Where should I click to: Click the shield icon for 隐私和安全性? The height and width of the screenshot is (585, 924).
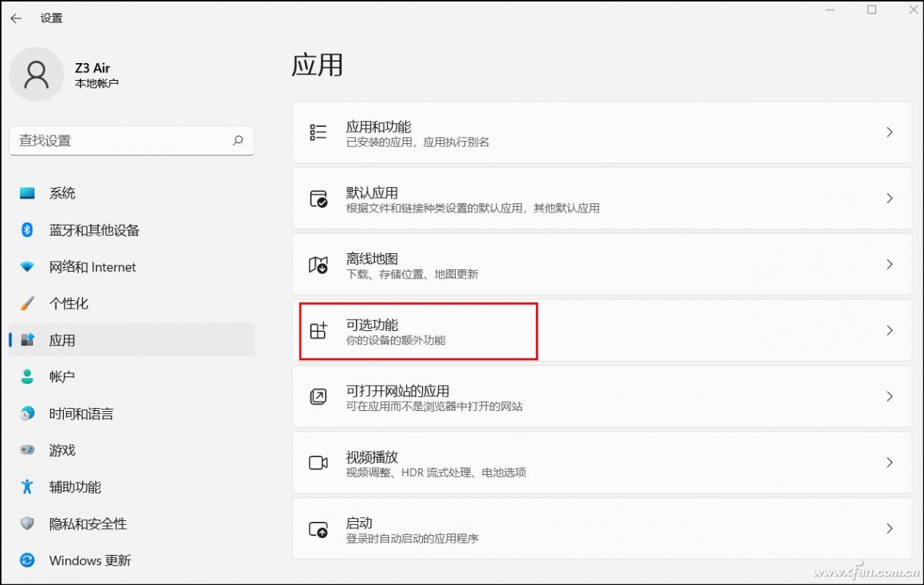coord(28,523)
